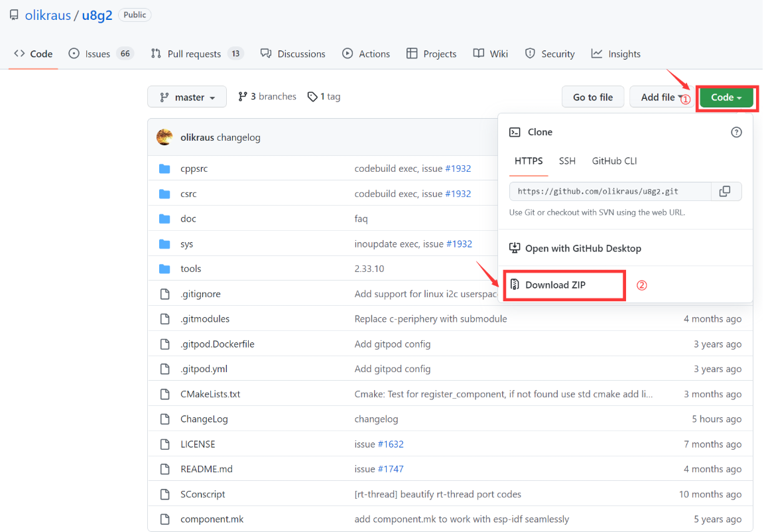Click the Clone help question mark icon

tap(736, 133)
